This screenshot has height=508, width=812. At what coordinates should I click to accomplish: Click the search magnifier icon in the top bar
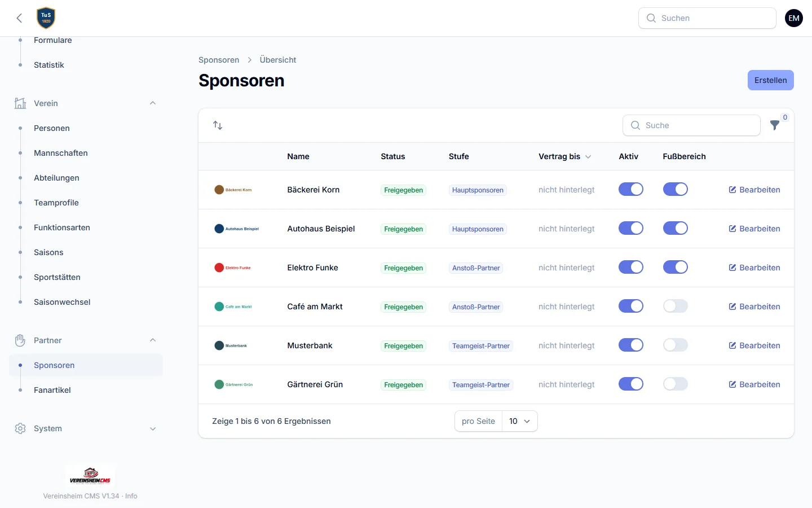[x=651, y=18]
